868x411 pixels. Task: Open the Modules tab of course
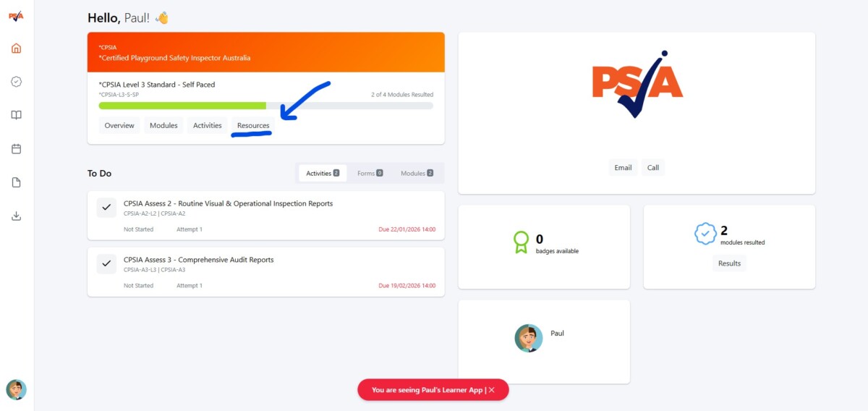(x=163, y=125)
